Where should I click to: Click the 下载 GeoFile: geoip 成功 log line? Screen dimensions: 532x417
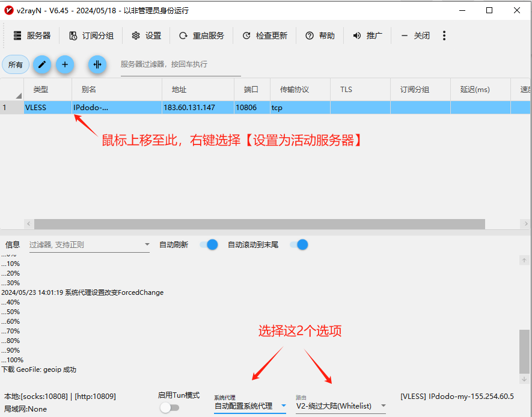click(38, 369)
